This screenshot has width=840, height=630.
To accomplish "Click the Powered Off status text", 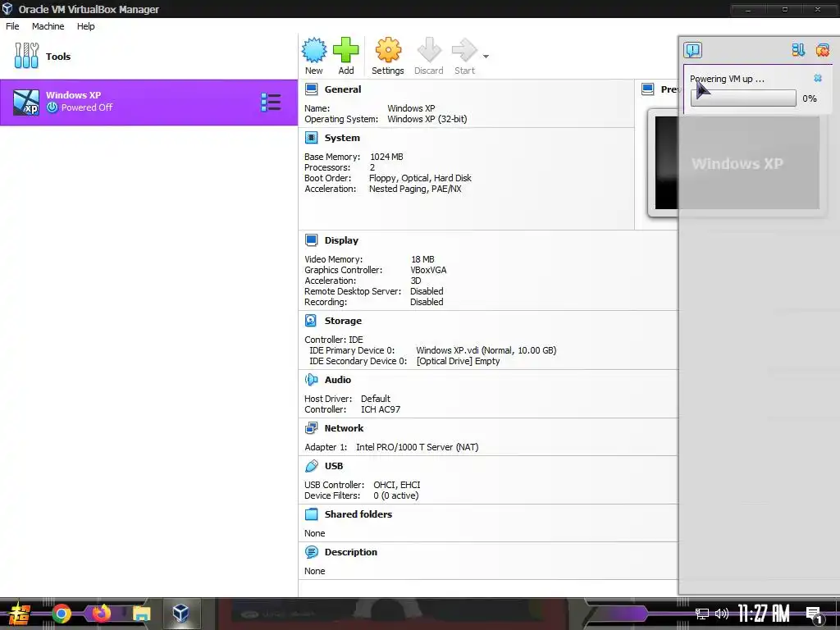I will [87, 107].
